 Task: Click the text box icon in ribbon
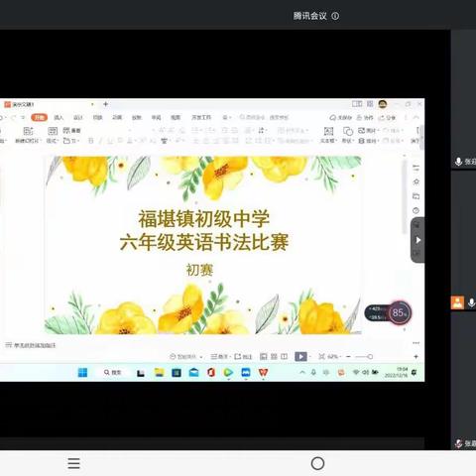(x=328, y=131)
